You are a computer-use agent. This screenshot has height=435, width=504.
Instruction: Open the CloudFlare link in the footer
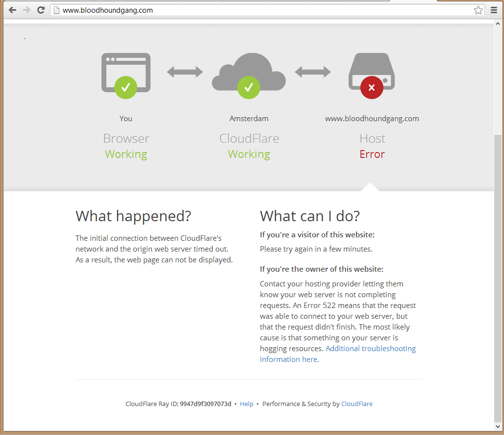coord(357,404)
